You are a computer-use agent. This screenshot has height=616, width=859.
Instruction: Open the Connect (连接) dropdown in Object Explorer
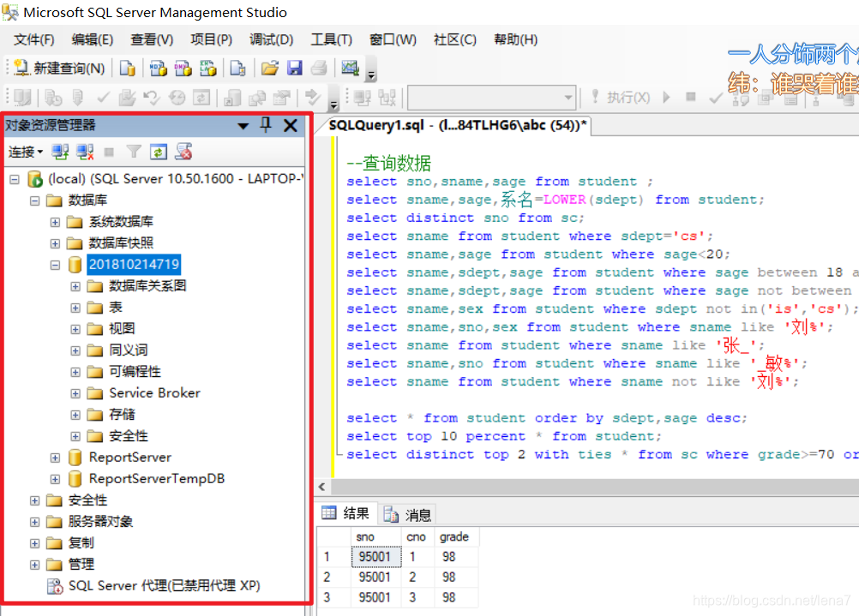(x=25, y=152)
